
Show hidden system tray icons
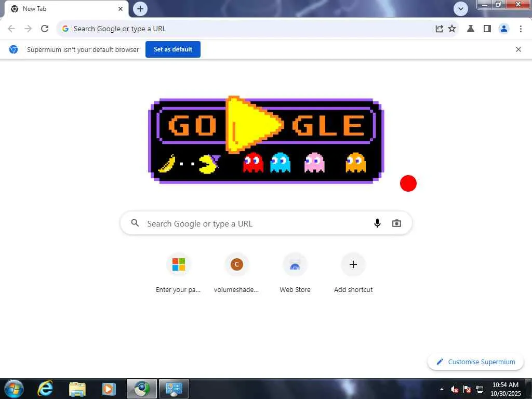442,389
